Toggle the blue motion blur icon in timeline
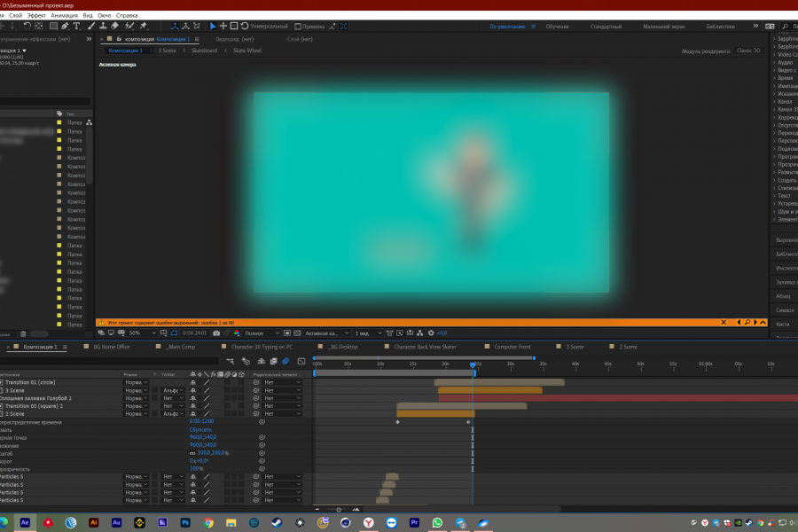Viewport: 798px width, 532px height. [286, 362]
